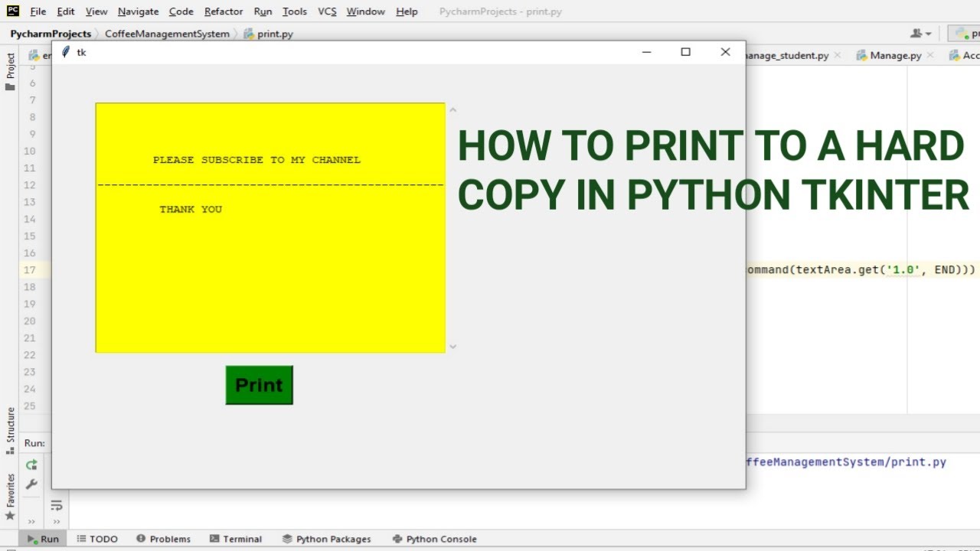This screenshot has width=980, height=551.
Task: Open the Refactor menu
Action: pos(224,11)
